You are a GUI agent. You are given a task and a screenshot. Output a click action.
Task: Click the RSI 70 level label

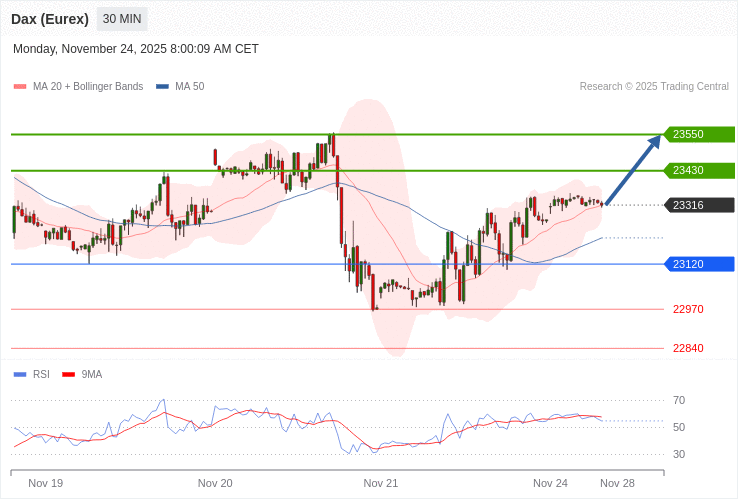click(x=679, y=400)
